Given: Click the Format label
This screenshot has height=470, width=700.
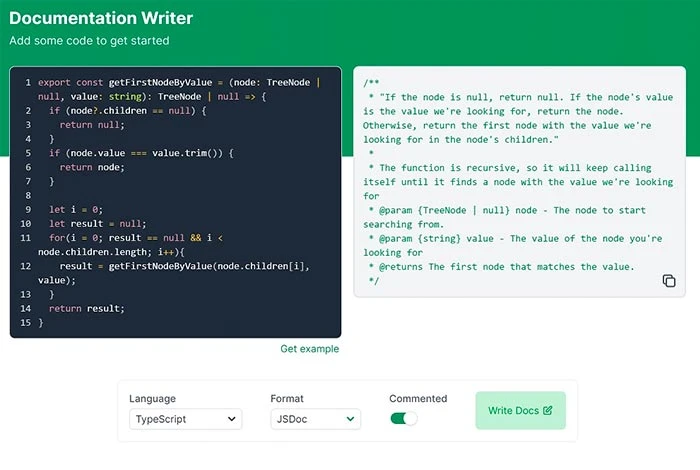Looking at the screenshot, I should point(287,399).
